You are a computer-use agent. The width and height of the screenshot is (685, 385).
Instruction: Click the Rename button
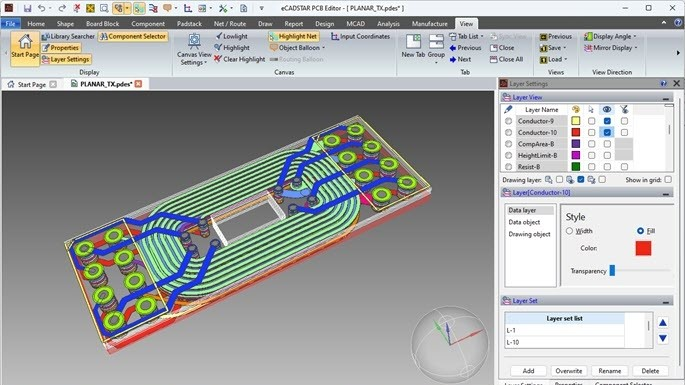[x=609, y=371]
